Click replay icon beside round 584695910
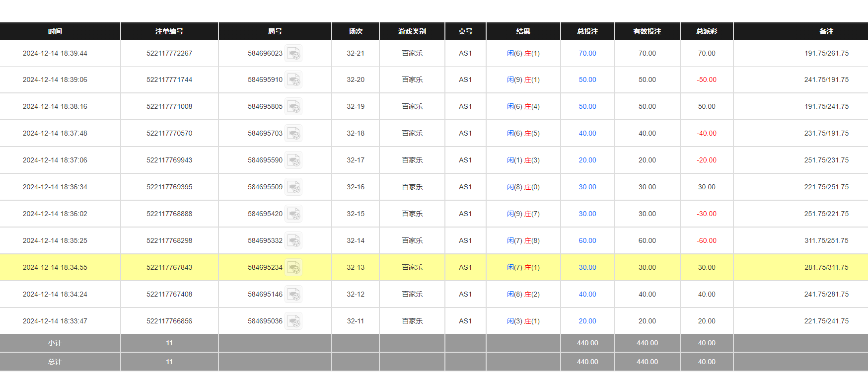This screenshot has height=386, width=868. click(294, 80)
